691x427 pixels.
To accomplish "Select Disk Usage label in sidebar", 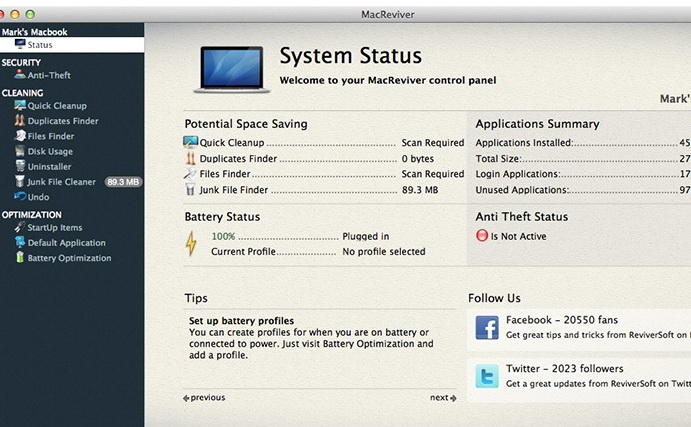I will pos(50,152).
